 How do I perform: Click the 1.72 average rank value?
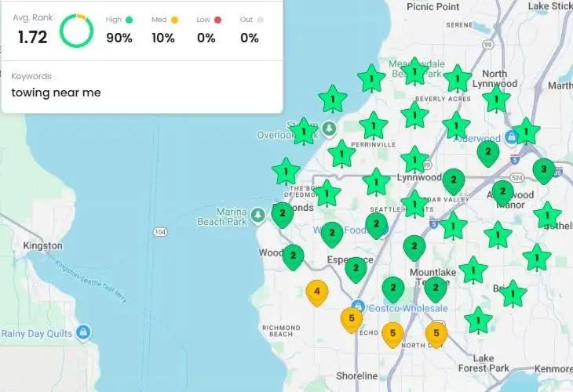(32, 37)
